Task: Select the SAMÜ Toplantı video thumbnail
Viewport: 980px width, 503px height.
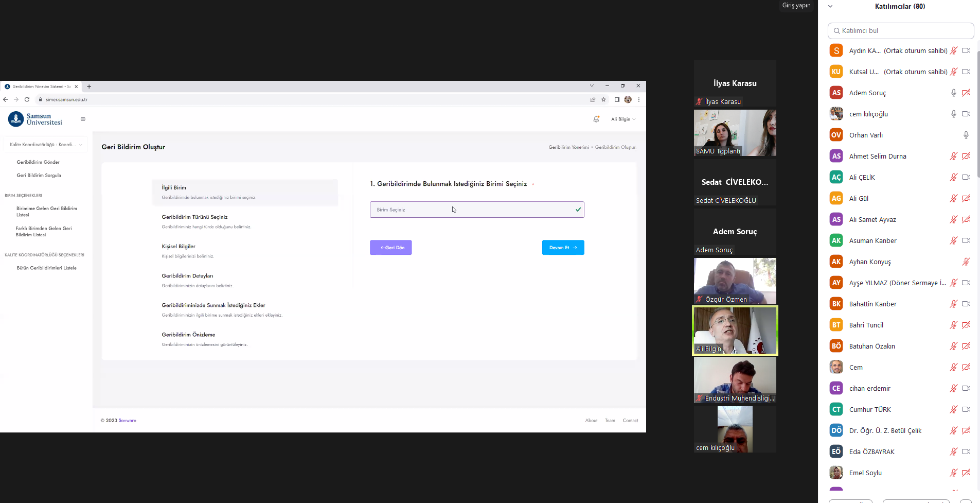Action: pyautogui.click(x=735, y=133)
